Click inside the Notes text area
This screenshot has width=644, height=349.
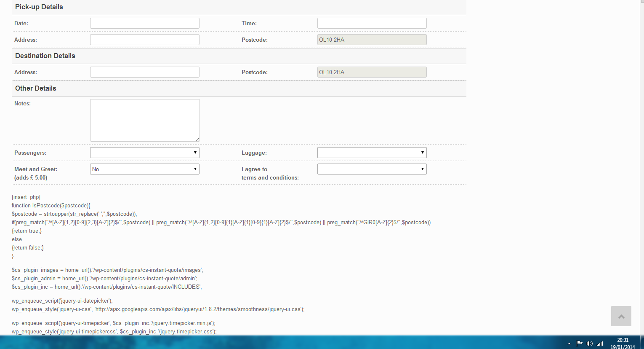145,120
